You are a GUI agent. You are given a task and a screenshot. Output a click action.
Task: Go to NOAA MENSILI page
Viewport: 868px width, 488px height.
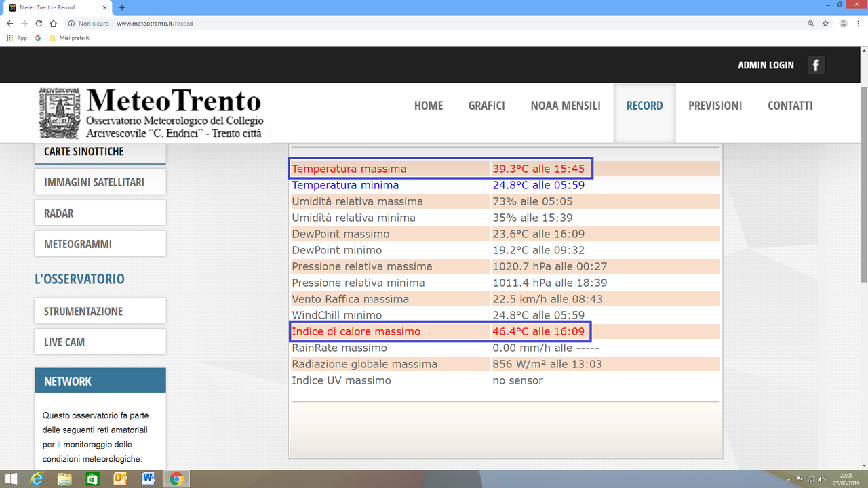point(566,106)
